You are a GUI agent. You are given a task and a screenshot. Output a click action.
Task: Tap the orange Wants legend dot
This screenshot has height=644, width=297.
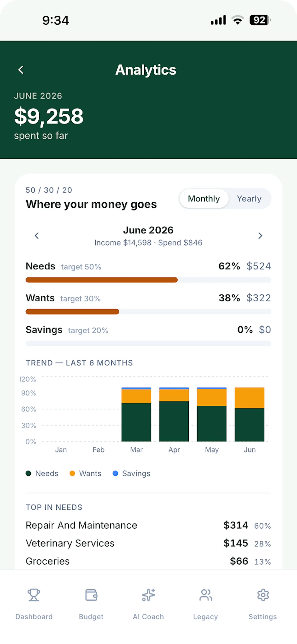tap(72, 473)
